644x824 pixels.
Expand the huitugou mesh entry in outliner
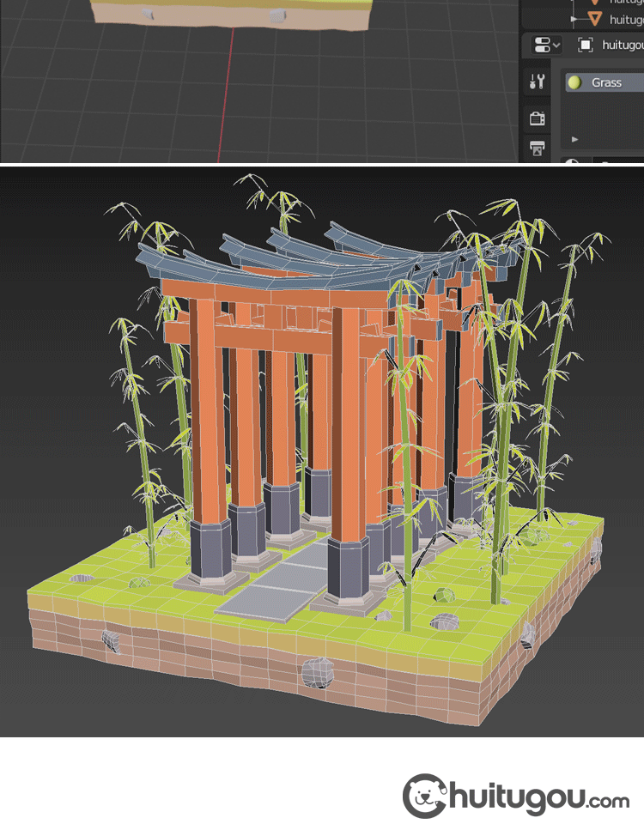(x=574, y=18)
